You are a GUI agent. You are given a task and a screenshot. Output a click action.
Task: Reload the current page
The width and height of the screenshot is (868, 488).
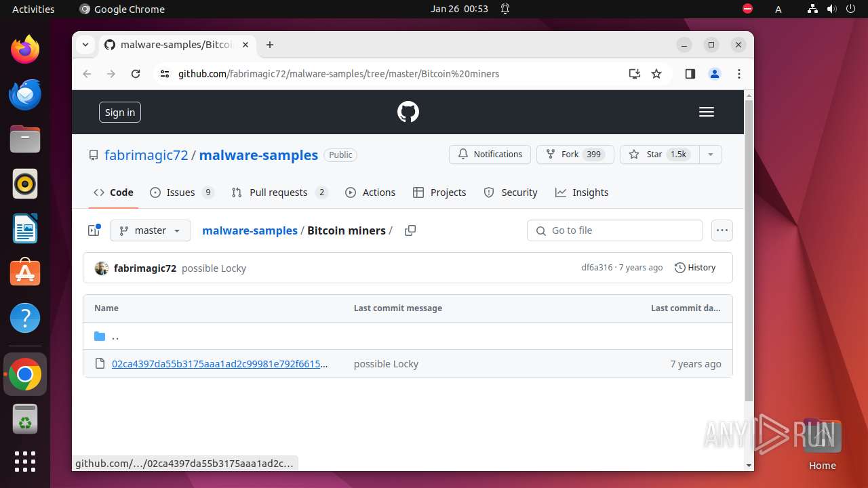(136, 74)
